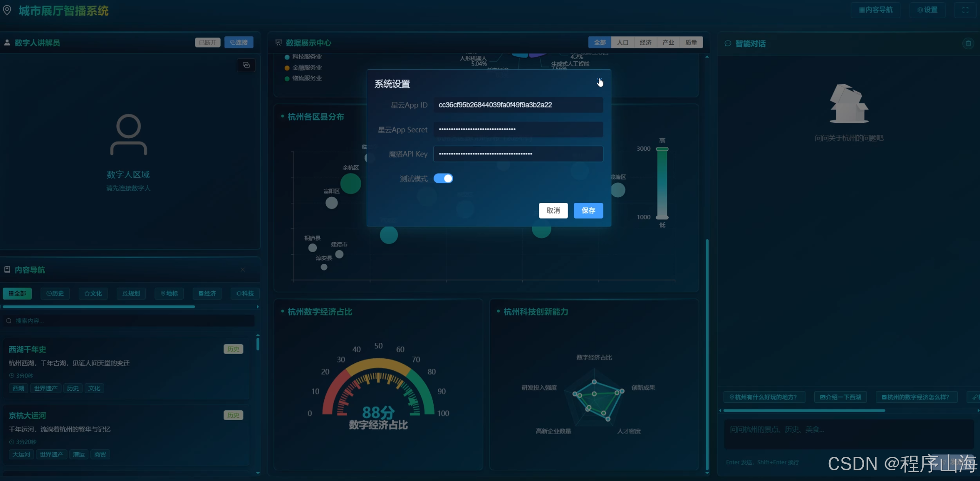Screen dimensions: 980x481
Task: Click the 已断开 status tag
Action: pos(208,42)
